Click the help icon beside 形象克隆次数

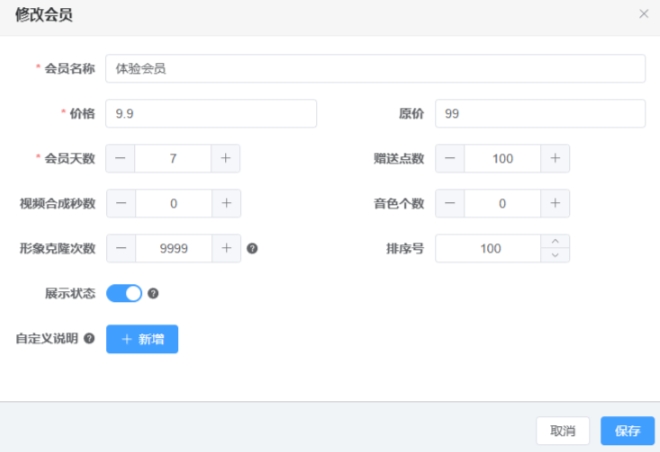pyautogui.click(x=252, y=249)
